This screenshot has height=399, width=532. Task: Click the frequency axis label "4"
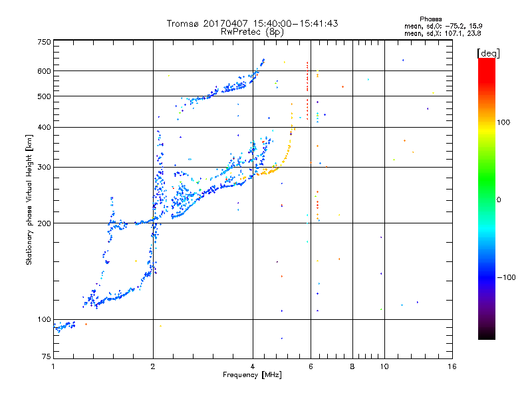(253, 366)
